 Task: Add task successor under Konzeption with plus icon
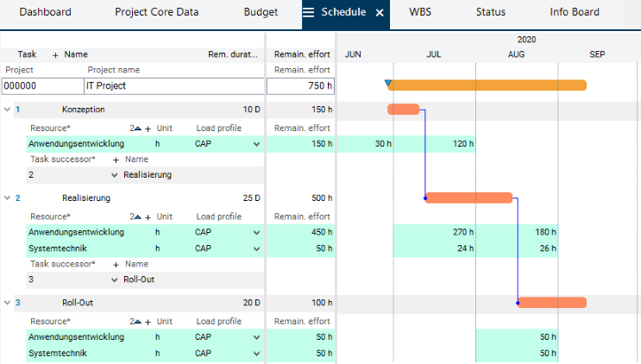116,160
